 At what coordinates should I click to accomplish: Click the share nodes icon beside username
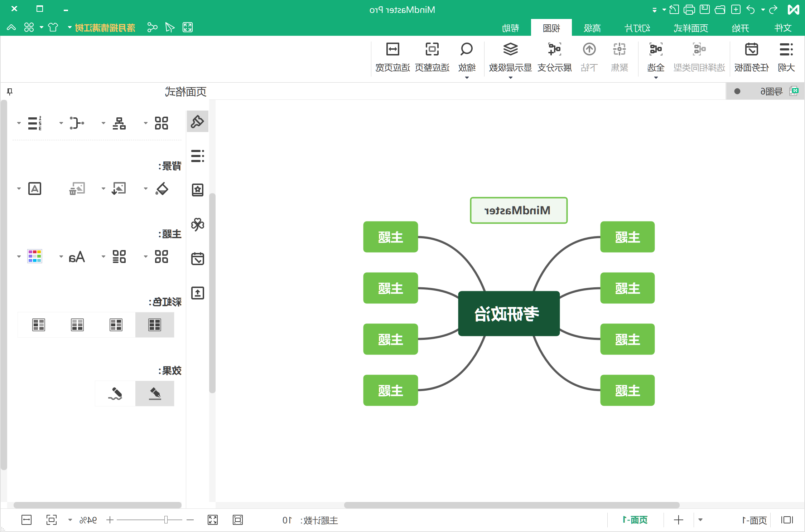152,27
